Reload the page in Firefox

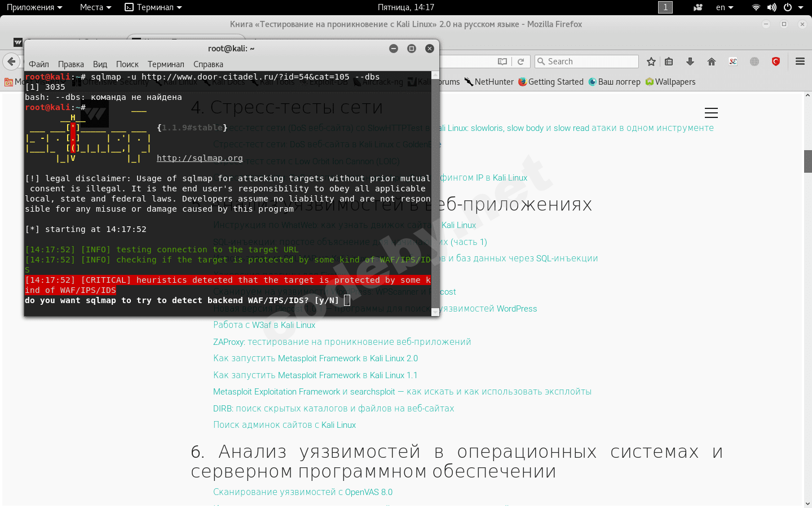click(x=521, y=62)
